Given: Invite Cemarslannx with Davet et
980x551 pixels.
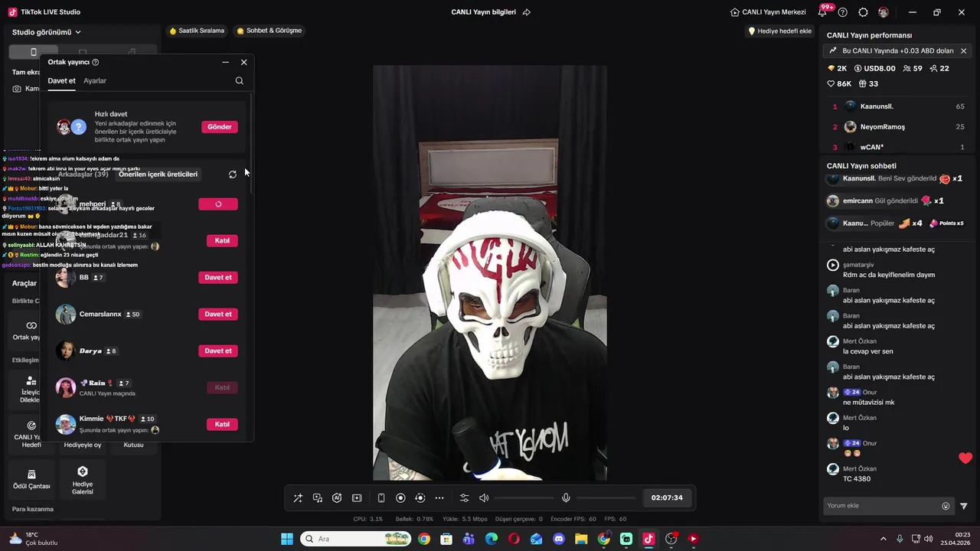Looking at the screenshot, I should tap(218, 314).
